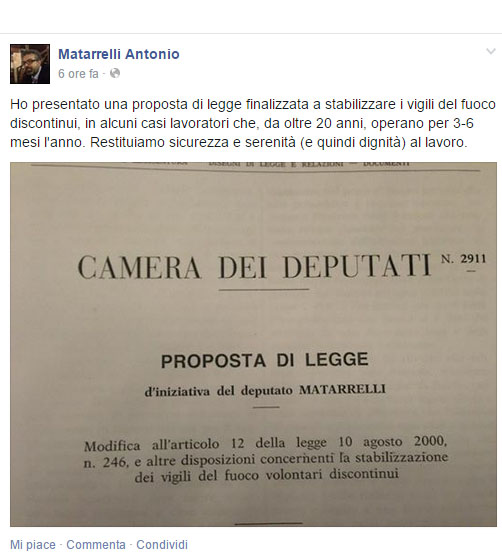This screenshot has width=502, height=557.
Task: Click the short rule beneath 'CAMERA DEI DEPUTATI'
Action: 264,290
